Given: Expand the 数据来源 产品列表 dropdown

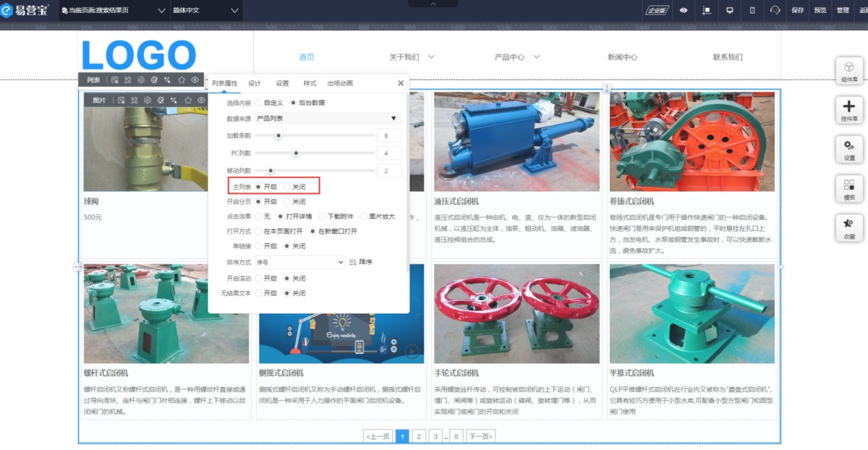Looking at the screenshot, I should point(327,119).
